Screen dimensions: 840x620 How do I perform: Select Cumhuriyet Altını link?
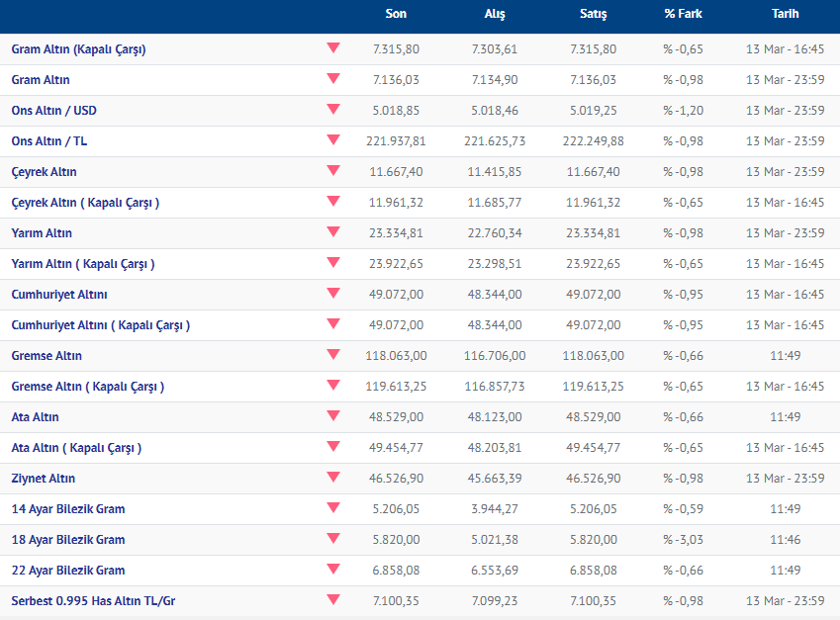tap(59, 295)
